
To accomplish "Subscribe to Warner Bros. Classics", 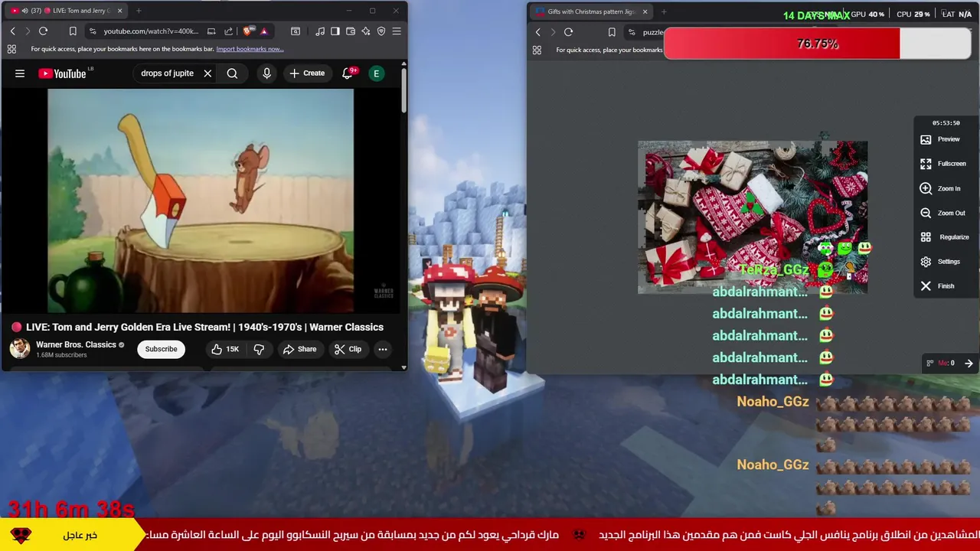I will click(x=161, y=349).
